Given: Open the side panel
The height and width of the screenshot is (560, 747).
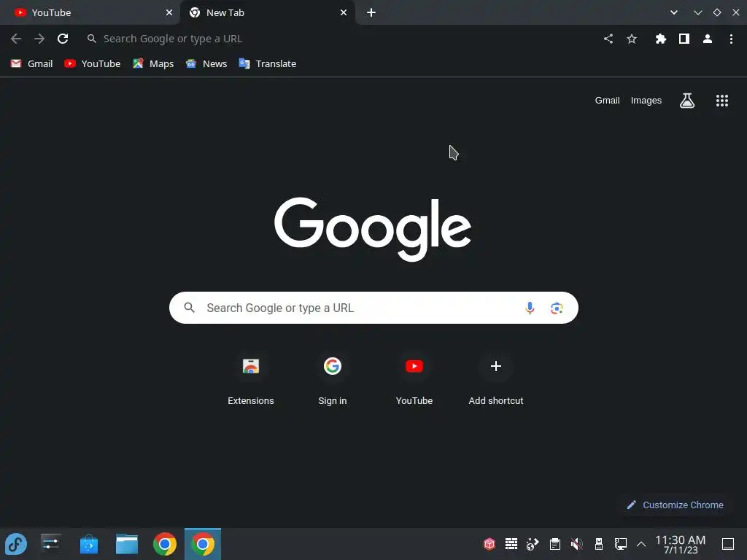Looking at the screenshot, I should pos(684,39).
